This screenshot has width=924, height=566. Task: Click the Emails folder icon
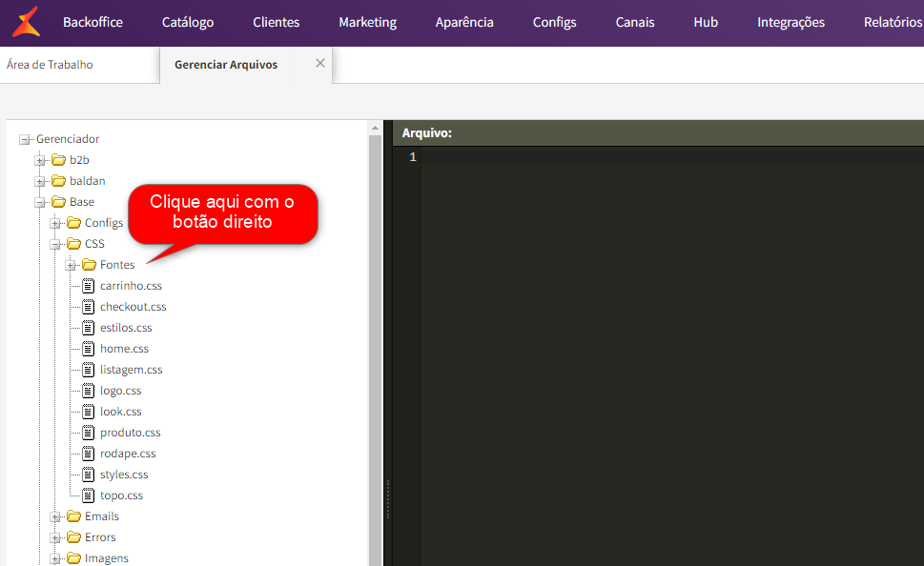(73, 516)
